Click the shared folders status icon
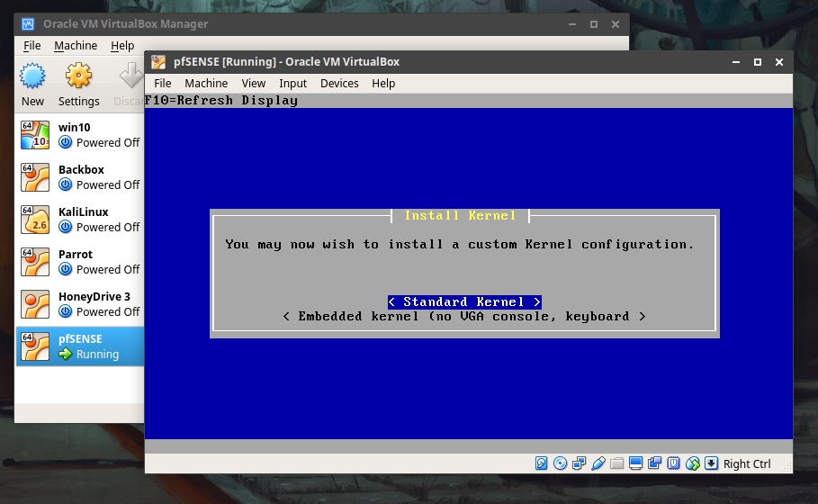 [x=617, y=463]
